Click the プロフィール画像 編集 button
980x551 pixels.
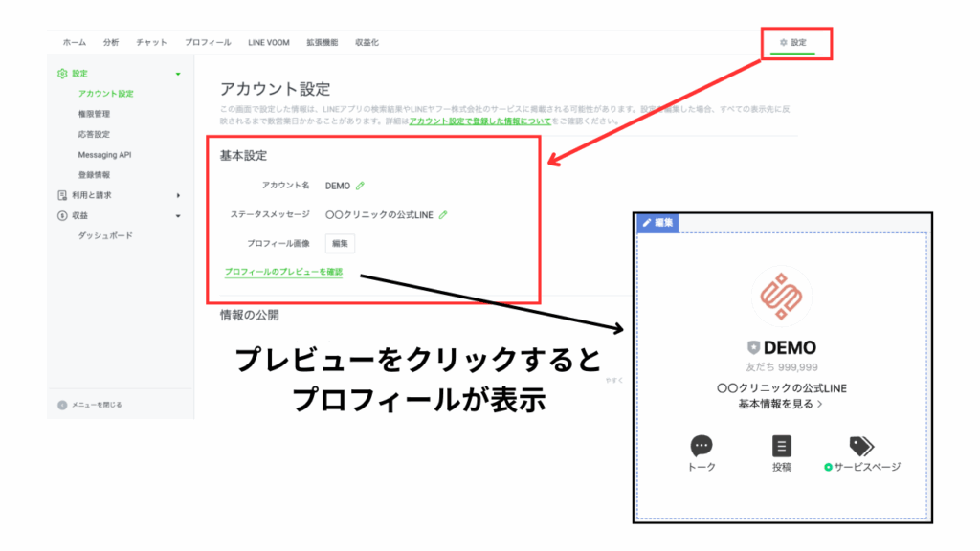340,244
